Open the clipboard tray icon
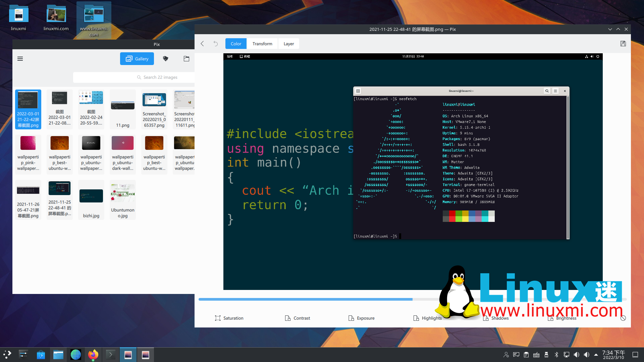Screen dimensions: 644x362 tap(526, 355)
